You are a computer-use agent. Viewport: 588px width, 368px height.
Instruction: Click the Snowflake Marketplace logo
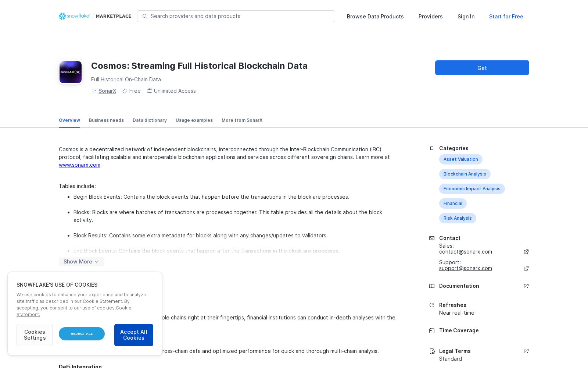click(95, 16)
